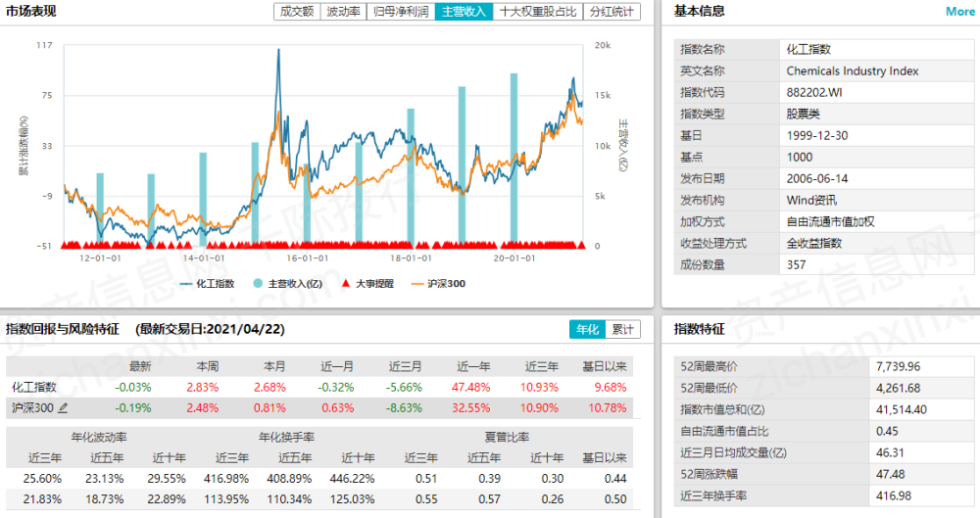
Task: Click the tallest revenue bar near 20-01-01
Action: pyautogui.click(x=513, y=157)
